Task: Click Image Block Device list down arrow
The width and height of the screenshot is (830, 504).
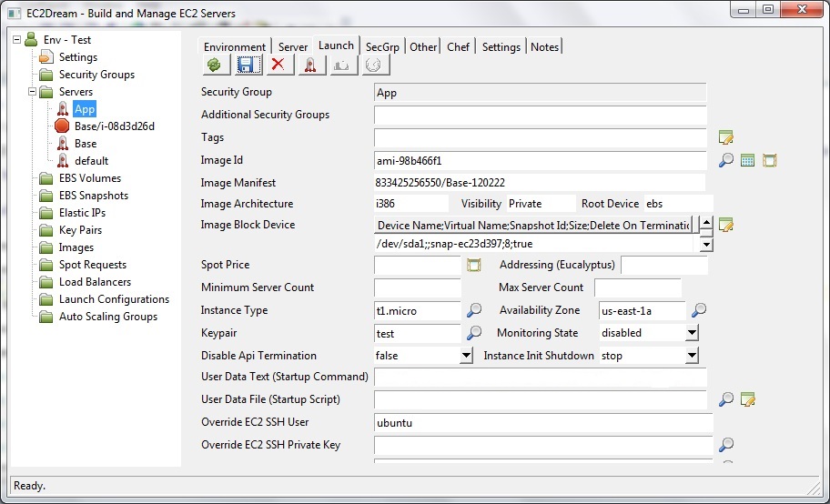Action: coord(706,245)
